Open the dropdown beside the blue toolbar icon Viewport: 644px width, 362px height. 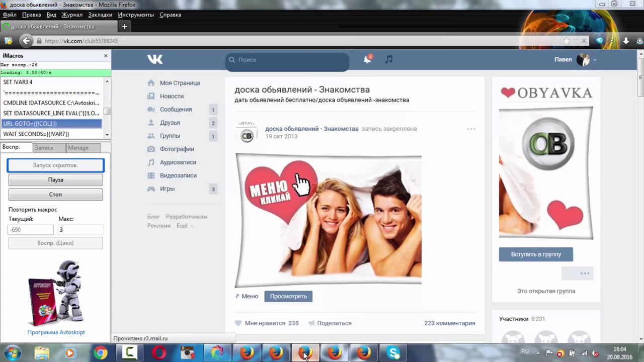pyautogui.click(x=611, y=41)
